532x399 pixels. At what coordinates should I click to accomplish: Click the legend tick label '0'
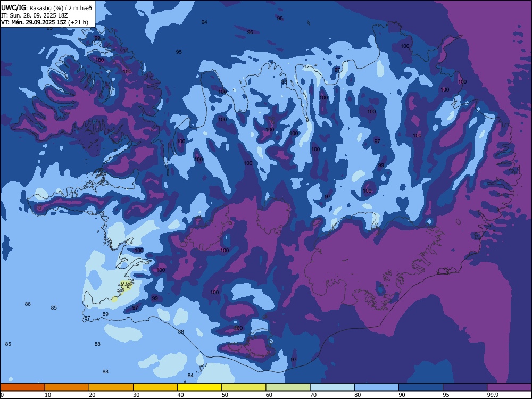[2, 395]
